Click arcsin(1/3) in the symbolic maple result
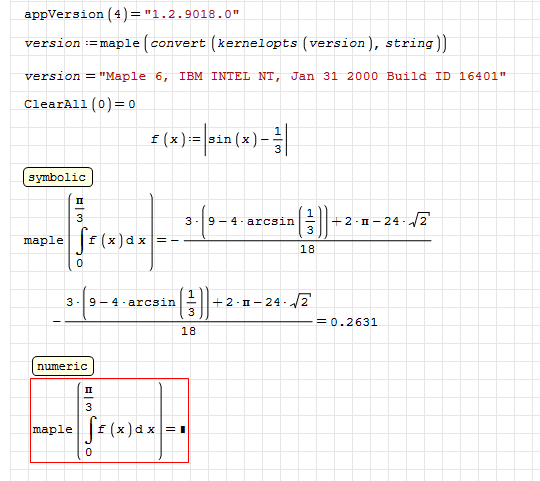 pos(286,221)
